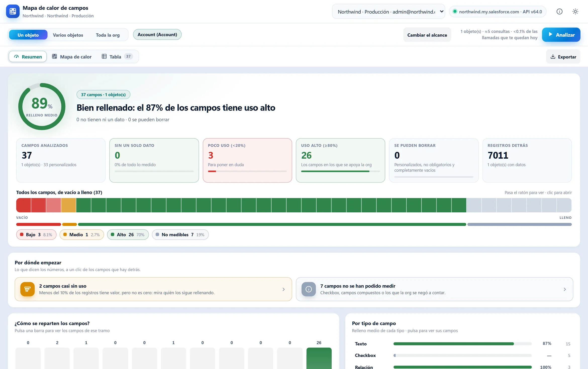Screen dimensions: 588x369
Task: Click the Exportar button
Action: tap(563, 57)
